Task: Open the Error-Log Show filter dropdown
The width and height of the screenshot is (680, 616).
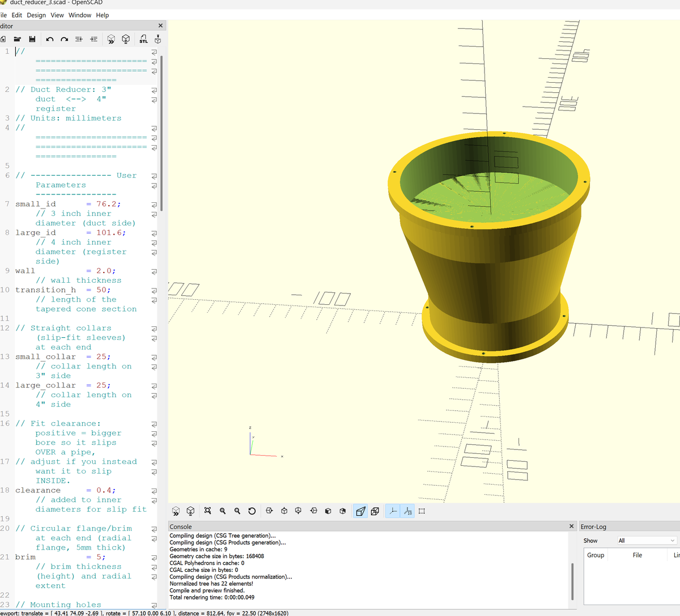Action: [x=647, y=541]
